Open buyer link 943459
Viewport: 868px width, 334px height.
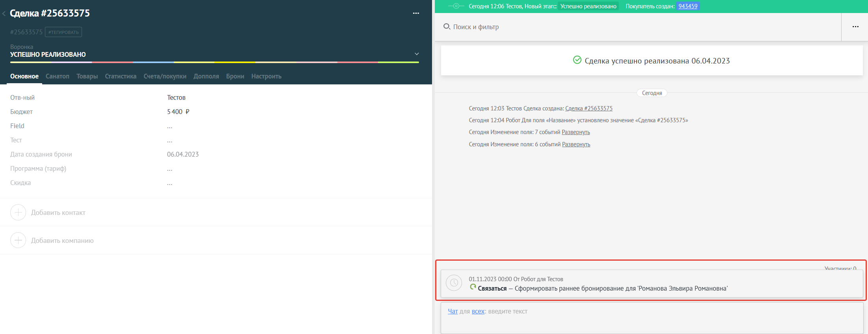[688, 6]
